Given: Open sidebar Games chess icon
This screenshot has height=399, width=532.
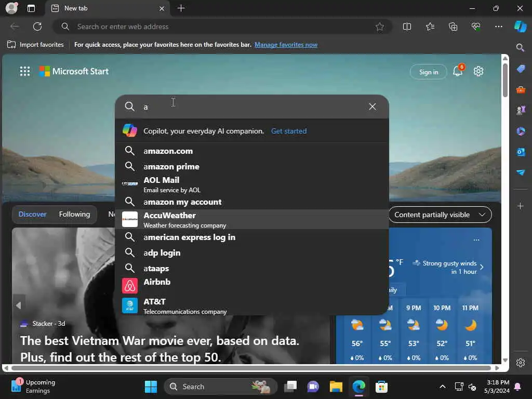Looking at the screenshot, I should (521, 110).
